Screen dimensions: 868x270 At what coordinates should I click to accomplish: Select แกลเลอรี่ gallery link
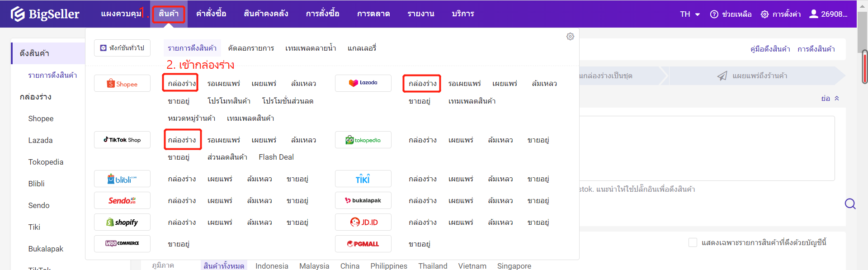pyautogui.click(x=362, y=48)
